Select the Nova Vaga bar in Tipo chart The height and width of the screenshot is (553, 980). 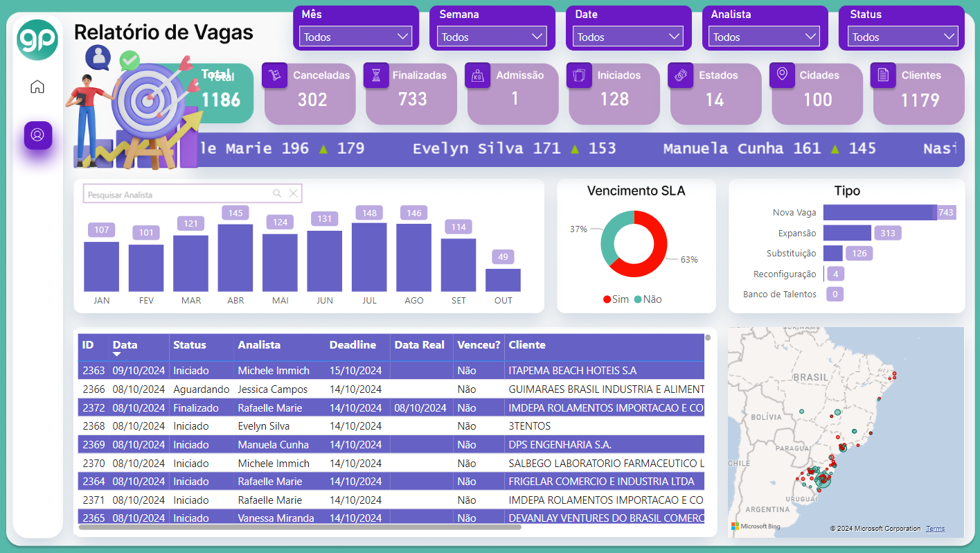click(880, 213)
